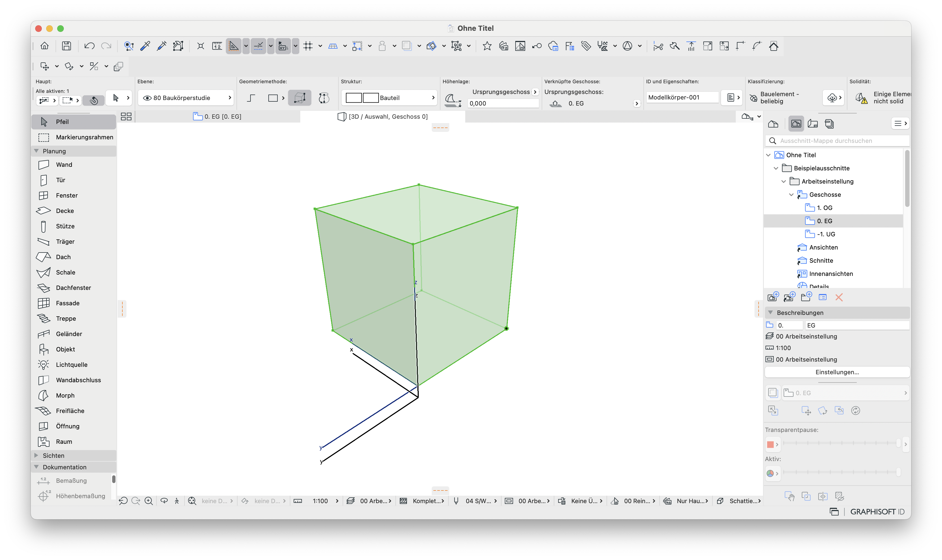
Task: Click the measure ruler icon
Action: click(217, 46)
